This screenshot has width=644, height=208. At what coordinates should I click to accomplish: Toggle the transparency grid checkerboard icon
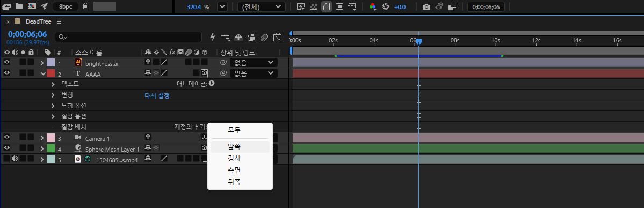click(x=313, y=7)
